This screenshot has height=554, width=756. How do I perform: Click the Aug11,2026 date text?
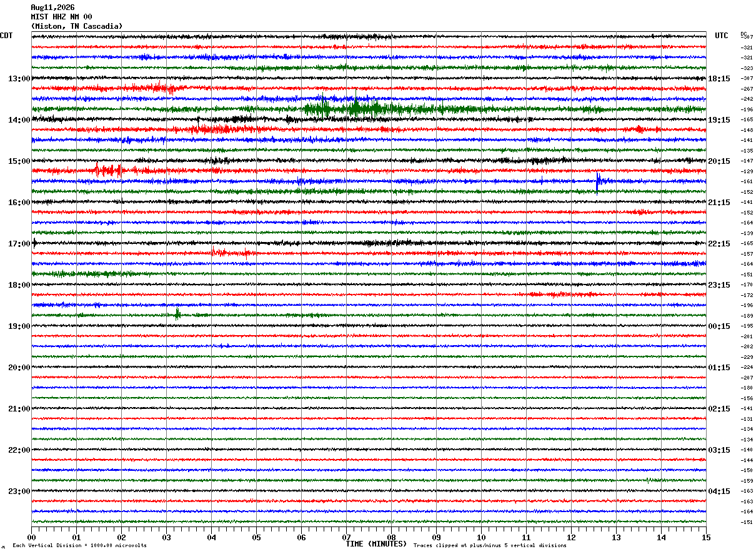52,8
